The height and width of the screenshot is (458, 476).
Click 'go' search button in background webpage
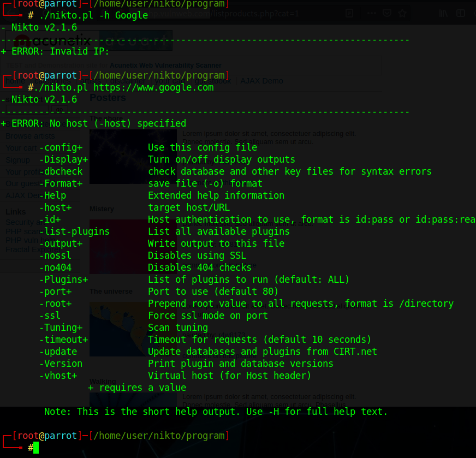coord(59,109)
